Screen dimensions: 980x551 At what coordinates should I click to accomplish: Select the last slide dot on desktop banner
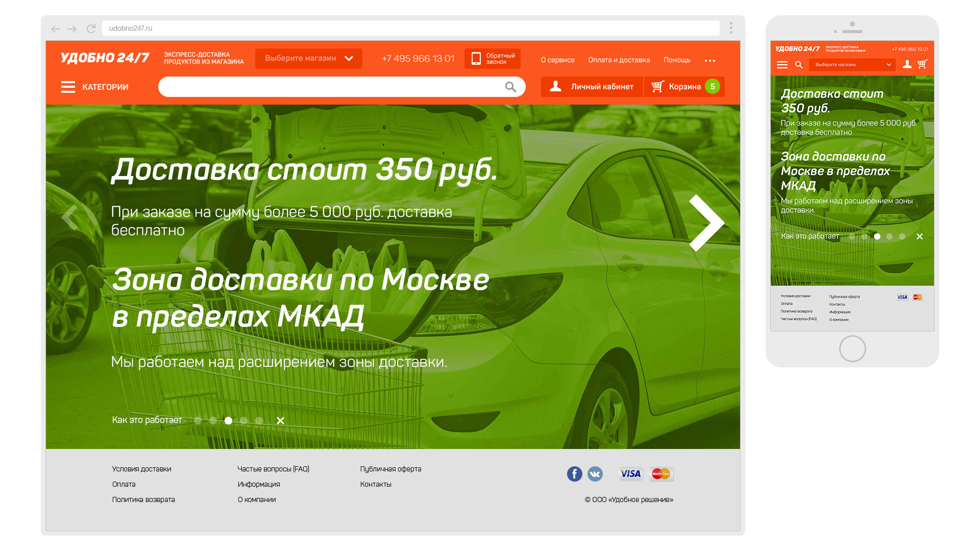(x=259, y=421)
